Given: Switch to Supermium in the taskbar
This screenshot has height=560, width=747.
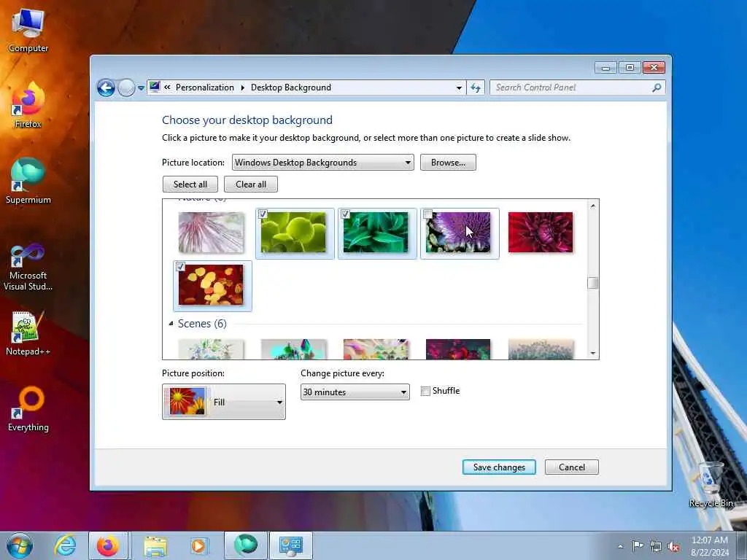Looking at the screenshot, I should pos(246,545).
